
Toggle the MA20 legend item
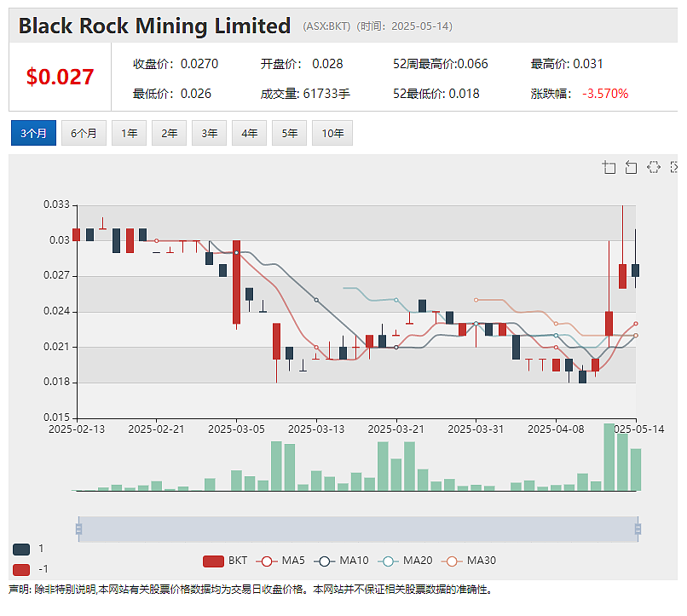405,561
